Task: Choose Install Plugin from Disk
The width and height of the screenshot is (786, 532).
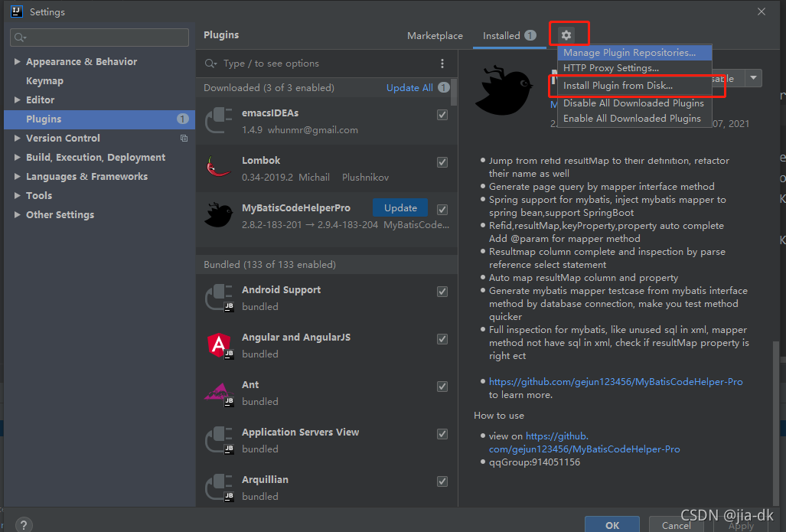Action: (634, 86)
